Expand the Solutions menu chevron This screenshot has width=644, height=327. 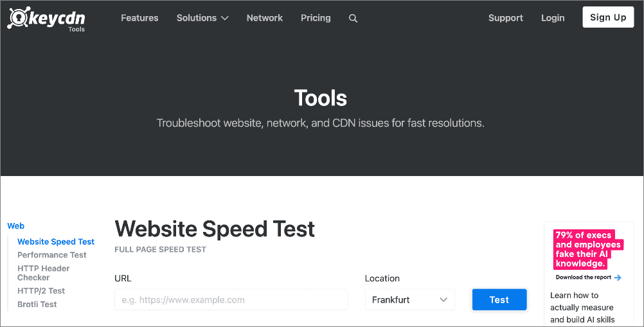(x=225, y=19)
